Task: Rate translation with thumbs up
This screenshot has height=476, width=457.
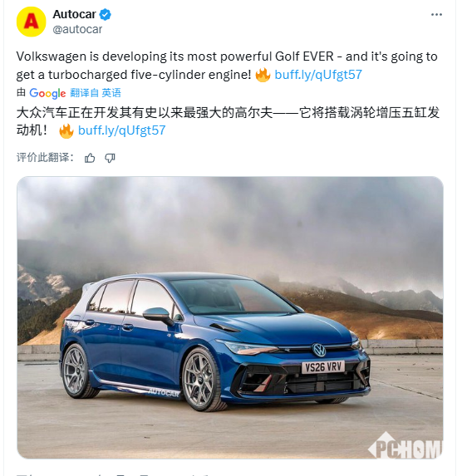Action: (x=90, y=158)
